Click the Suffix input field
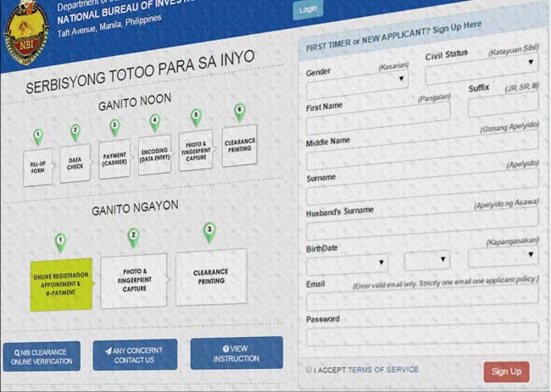The height and width of the screenshot is (392, 551). (504, 104)
